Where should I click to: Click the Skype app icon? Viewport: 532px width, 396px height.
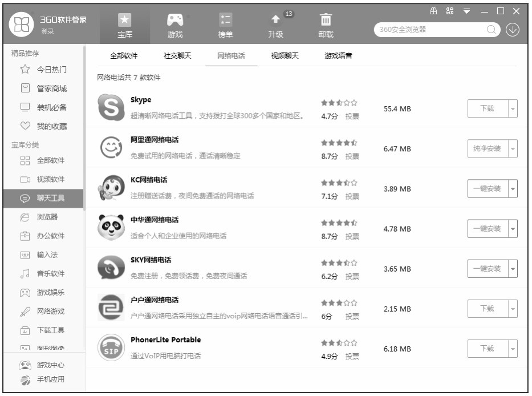click(x=111, y=107)
